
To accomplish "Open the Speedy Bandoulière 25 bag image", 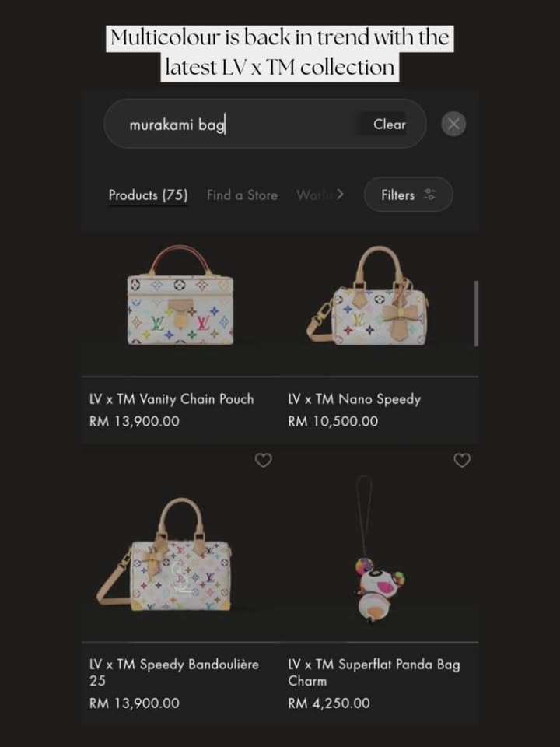I will click(164, 555).
